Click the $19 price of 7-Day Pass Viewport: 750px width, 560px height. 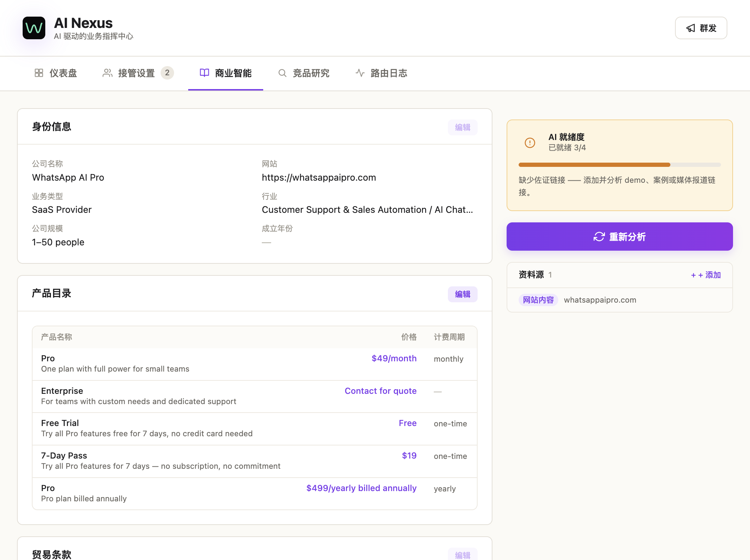click(x=409, y=456)
